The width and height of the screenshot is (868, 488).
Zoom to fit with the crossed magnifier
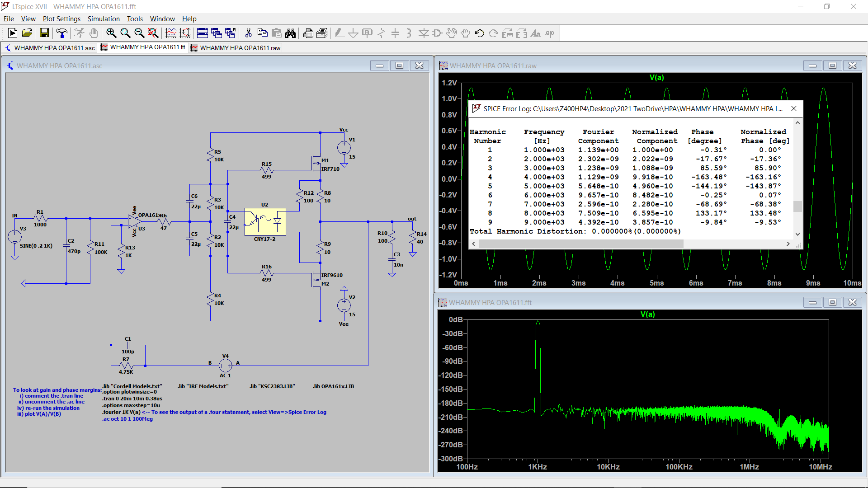pyautogui.click(x=153, y=33)
